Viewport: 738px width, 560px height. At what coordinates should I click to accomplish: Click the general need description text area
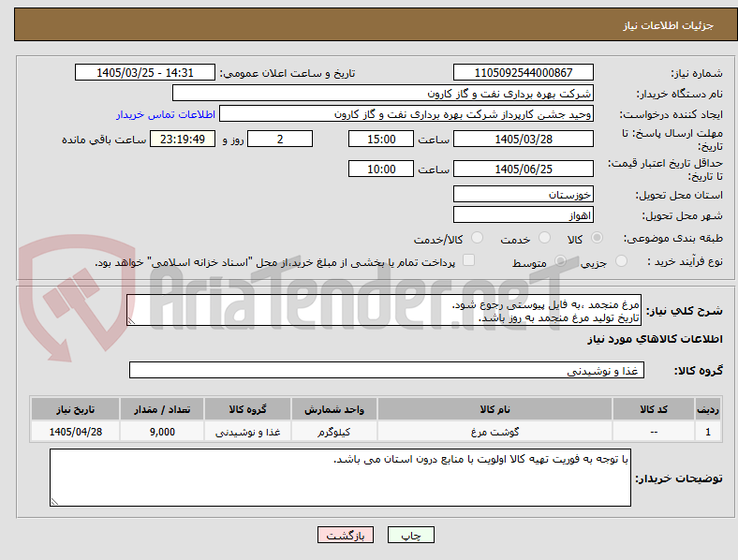pyautogui.click(x=384, y=310)
